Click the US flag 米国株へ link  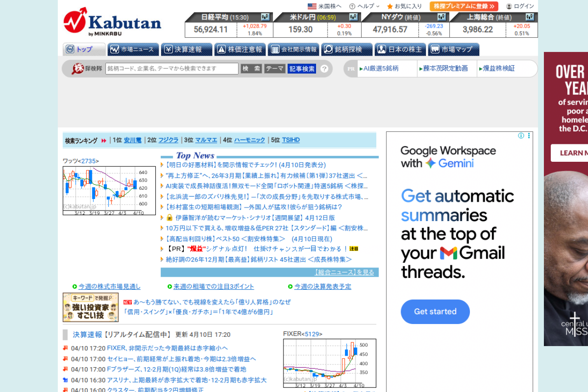[x=324, y=6]
